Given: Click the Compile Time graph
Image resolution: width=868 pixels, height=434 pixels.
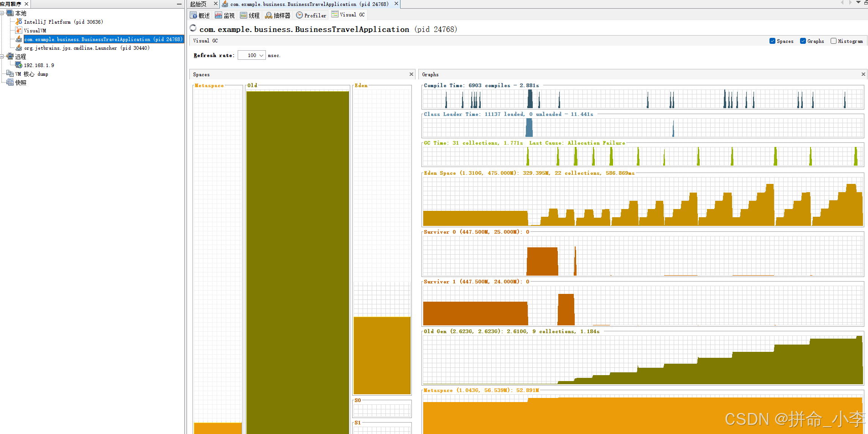Looking at the screenshot, I should [x=643, y=99].
